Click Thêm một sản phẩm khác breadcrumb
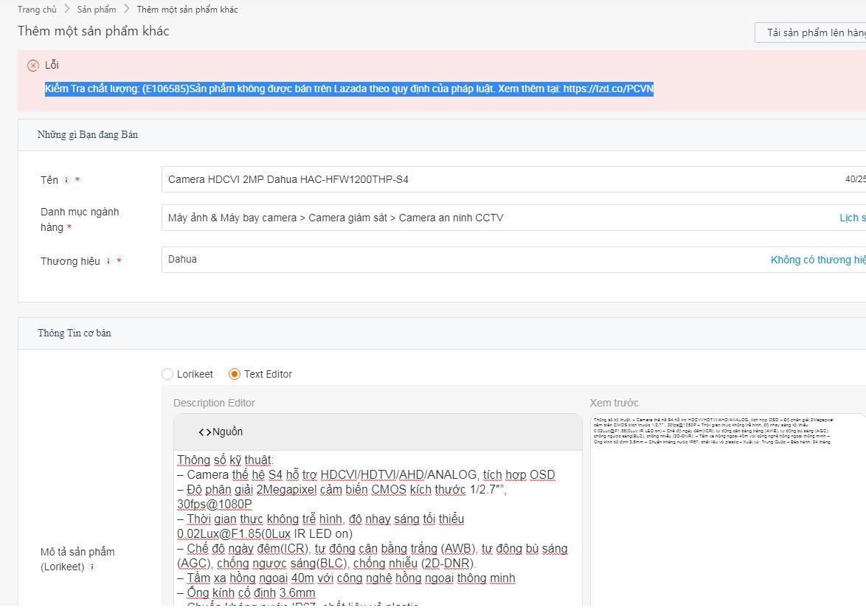The width and height of the screenshot is (866, 616). coord(187,10)
